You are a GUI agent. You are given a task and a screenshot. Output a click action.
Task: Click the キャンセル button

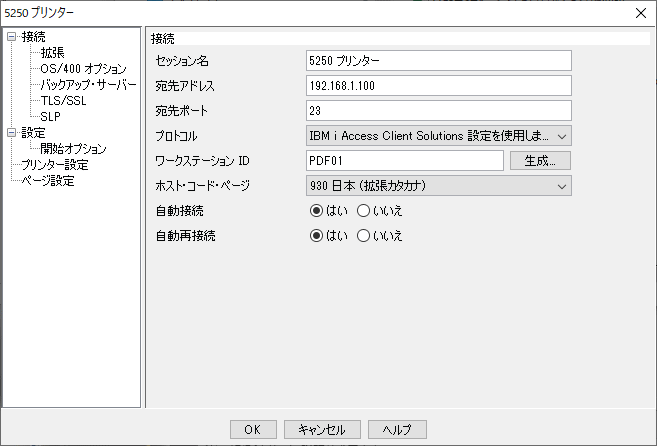click(322, 430)
